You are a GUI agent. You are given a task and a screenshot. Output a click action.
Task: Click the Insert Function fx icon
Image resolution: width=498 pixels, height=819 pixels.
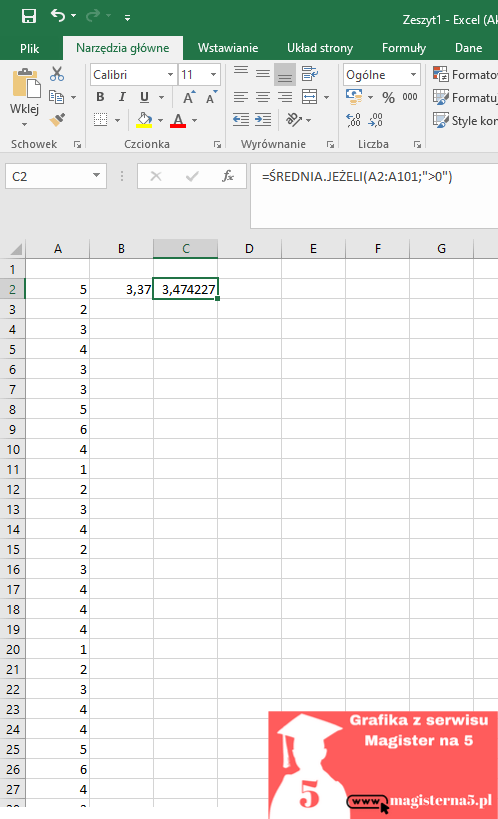[228, 176]
